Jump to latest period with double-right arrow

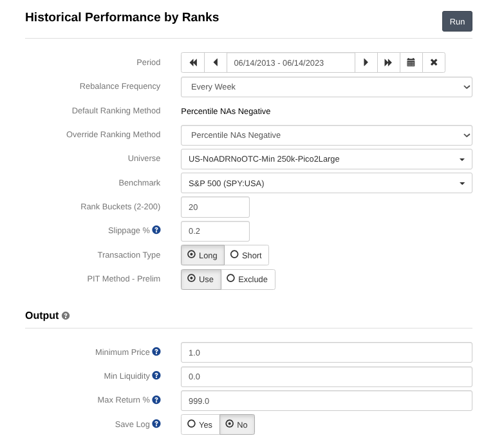(x=389, y=62)
